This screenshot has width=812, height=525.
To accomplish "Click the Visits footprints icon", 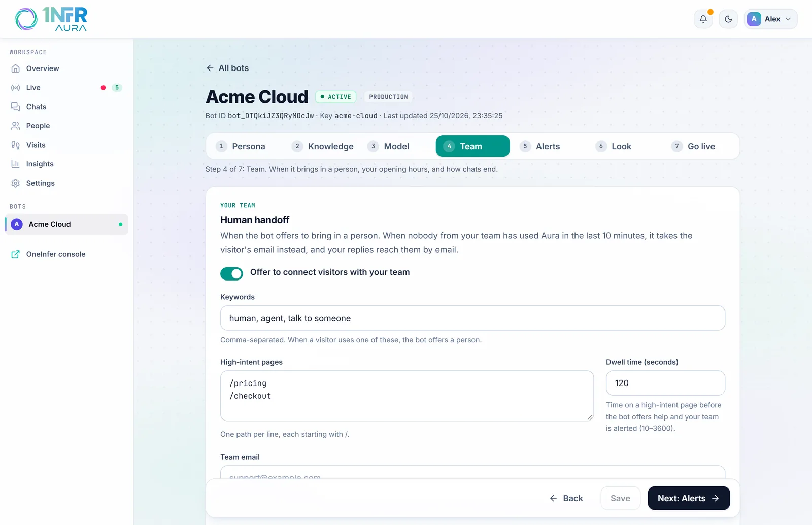I will point(16,145).
